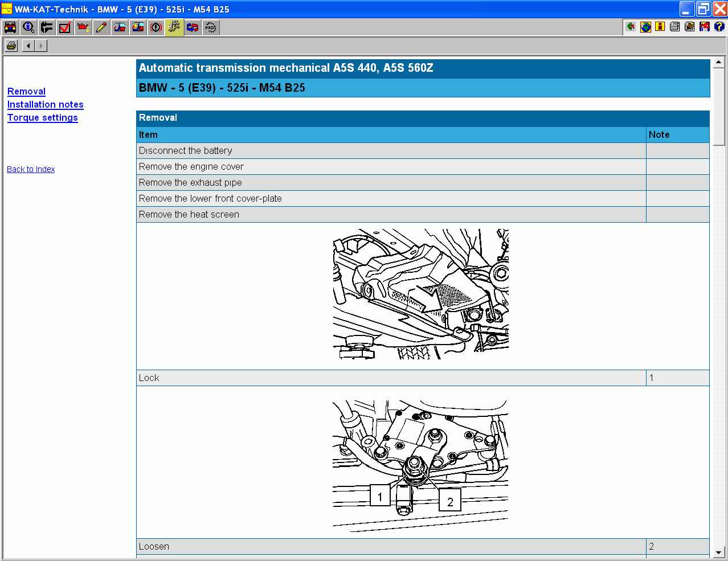Click note value 1 in Lock row
The height and width of the screenshot is (561, 728).
point(652,378)
